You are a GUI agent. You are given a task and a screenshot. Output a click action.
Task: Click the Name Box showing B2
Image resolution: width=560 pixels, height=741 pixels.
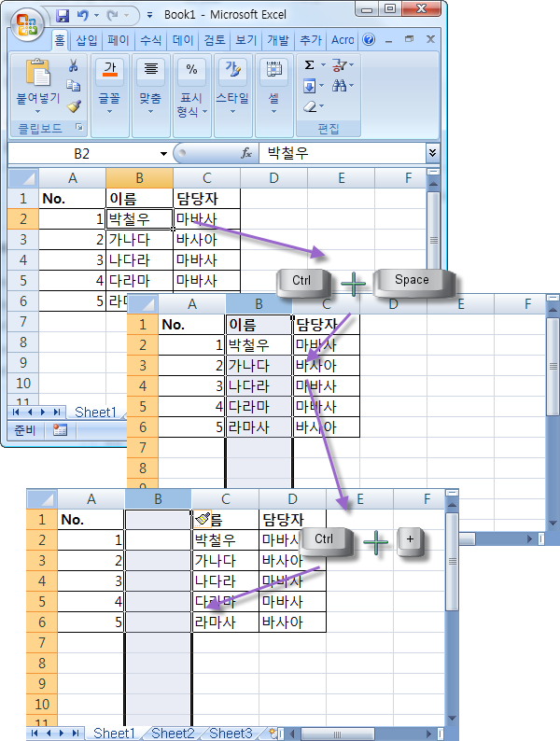tap(82, 154)
